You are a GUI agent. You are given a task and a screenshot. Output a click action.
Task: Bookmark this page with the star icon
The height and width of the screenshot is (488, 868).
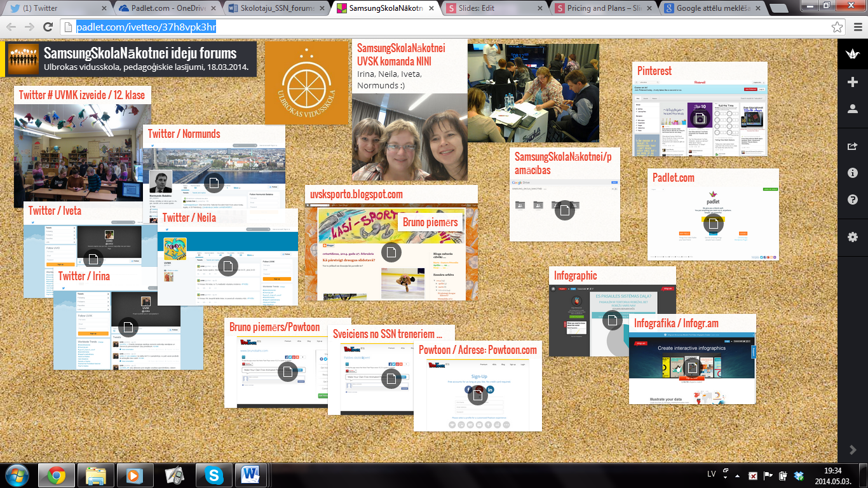click(x=837, y=27)
